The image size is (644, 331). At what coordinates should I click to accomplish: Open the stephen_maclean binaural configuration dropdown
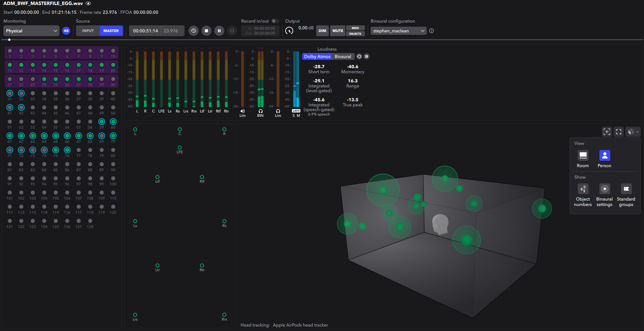click(x=398, y=31)
